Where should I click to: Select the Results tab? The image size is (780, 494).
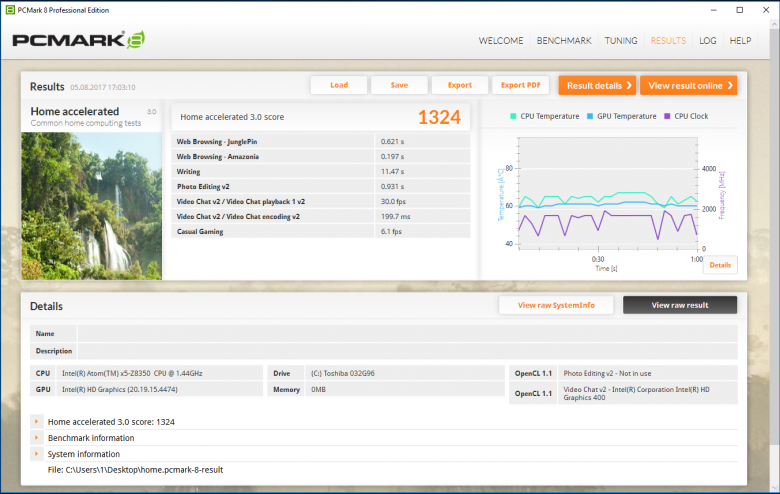pos(668,41)
